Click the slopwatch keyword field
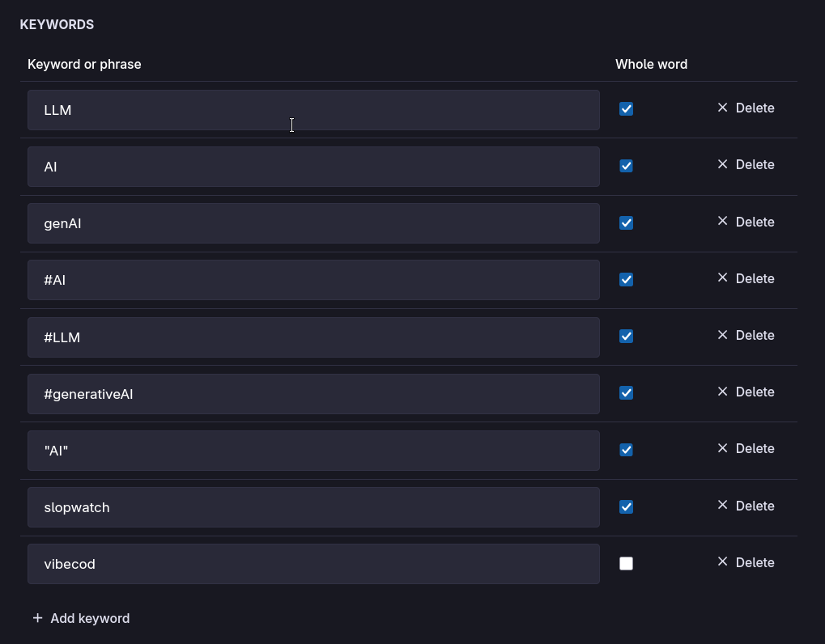Screen dimensions: 825x644 point(313,507)
